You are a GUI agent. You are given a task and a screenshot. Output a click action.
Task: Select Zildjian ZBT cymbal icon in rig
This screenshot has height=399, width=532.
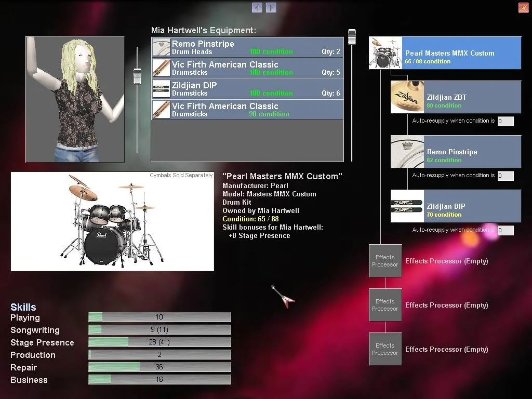tap(407, 97)
